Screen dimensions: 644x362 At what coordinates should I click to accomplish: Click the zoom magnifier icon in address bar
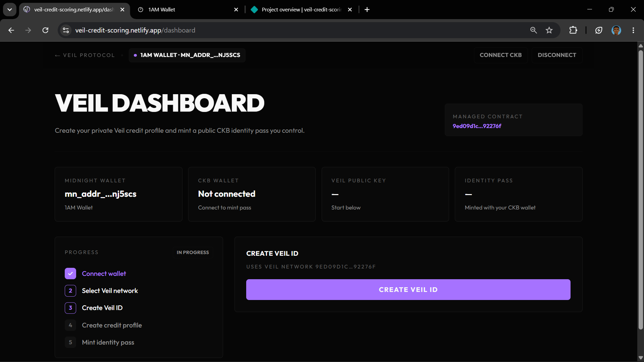(x=533, y=30)
